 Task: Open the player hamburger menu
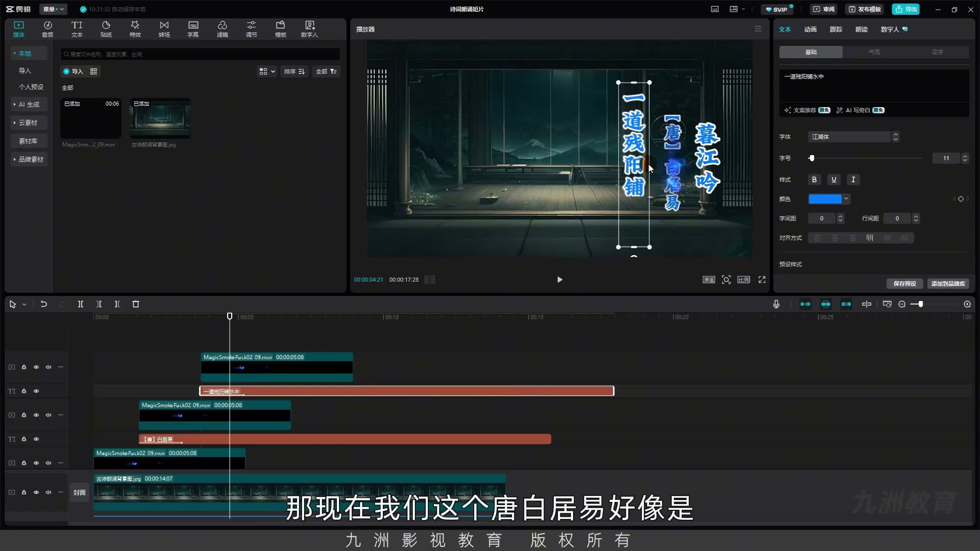point(758,29)
